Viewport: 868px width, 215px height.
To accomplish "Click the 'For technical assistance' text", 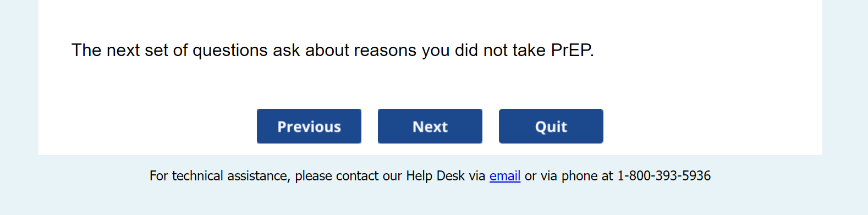I will pos(219,176).
